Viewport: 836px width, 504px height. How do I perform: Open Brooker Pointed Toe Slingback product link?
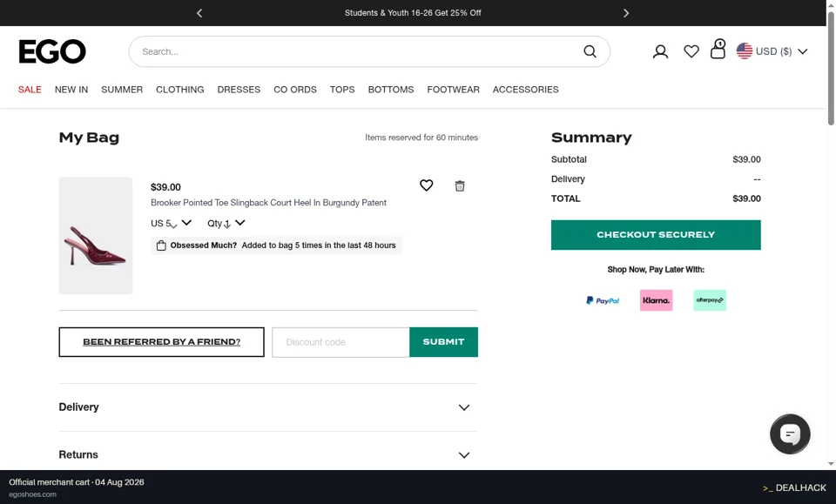pos(268,203)
